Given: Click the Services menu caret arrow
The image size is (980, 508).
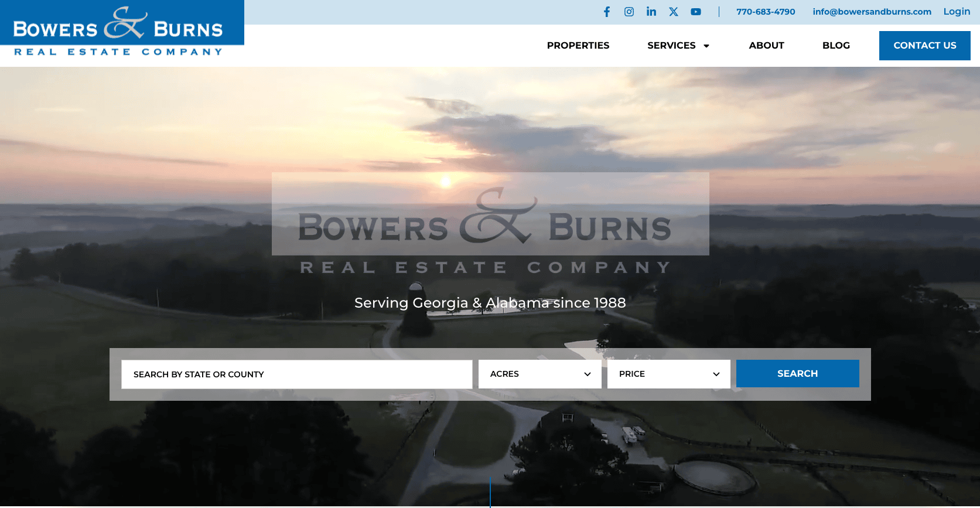Looking at the screenshot, I should click(706, 46).
